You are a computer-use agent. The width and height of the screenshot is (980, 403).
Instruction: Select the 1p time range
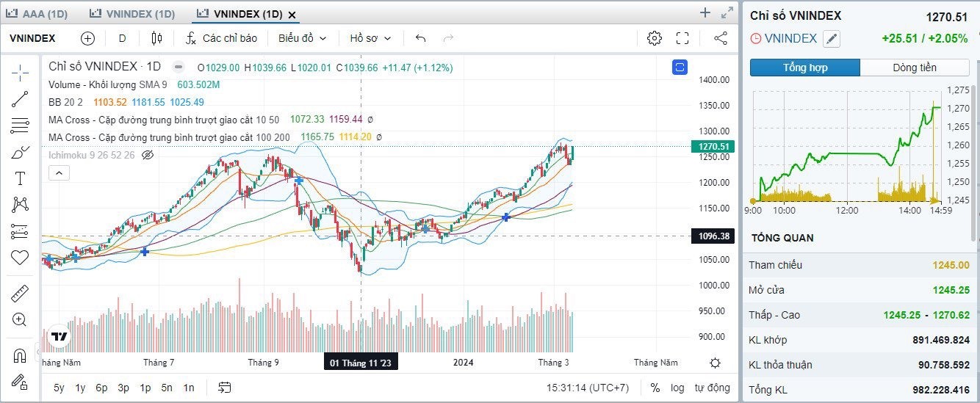145,388
